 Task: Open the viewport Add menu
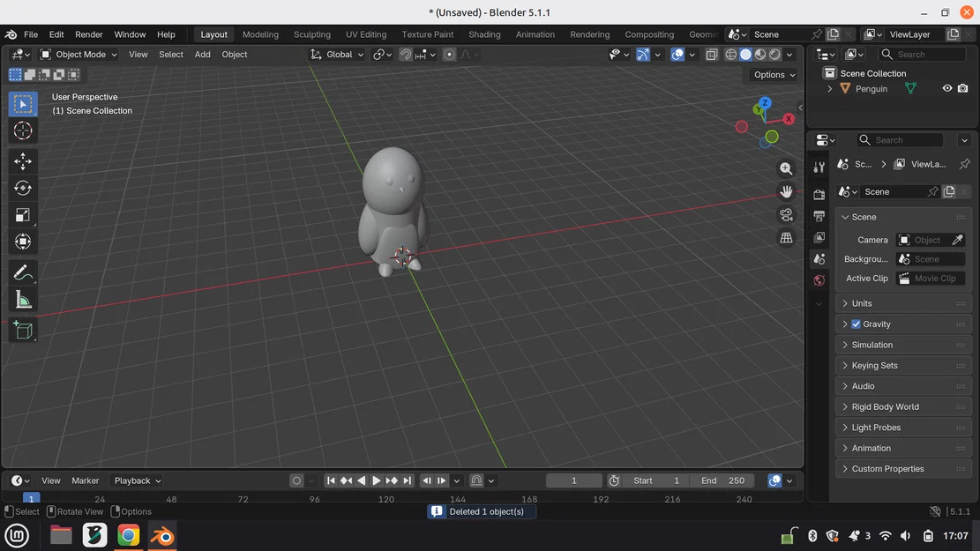[x=203, y=55]
